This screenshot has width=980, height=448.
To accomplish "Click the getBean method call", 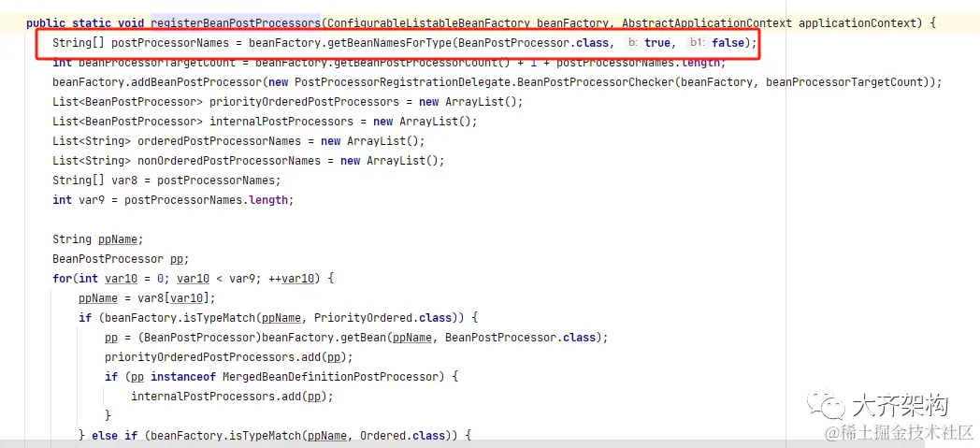I will [364, 338].
